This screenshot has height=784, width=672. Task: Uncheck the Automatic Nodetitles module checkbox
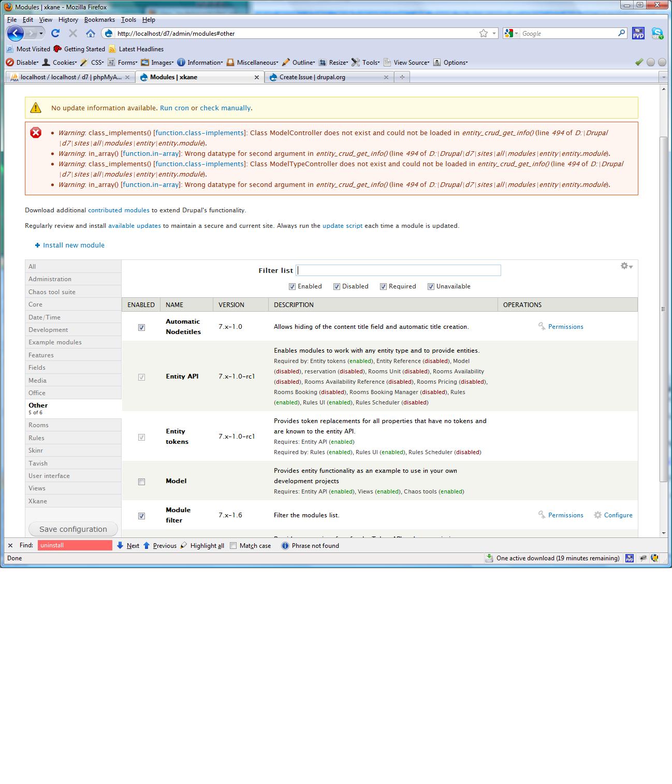tap(141, 327)
